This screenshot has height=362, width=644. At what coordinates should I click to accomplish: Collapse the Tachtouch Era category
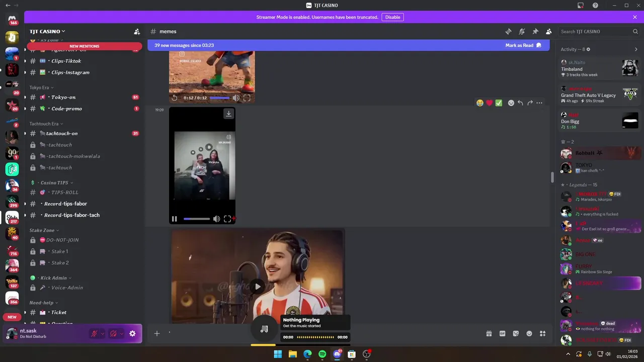coord(46,124)
